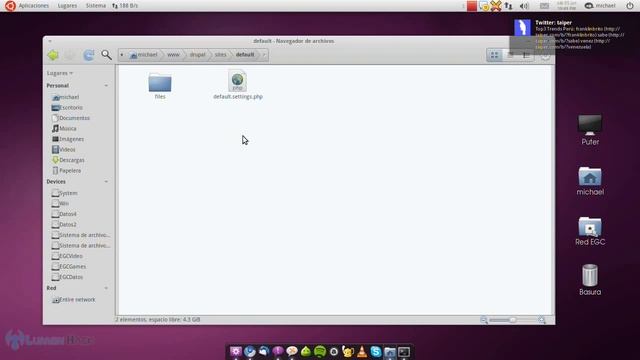This screenshot has width=640, height=360.
Task: Click the zoom slider handle in status bar
Action: [x=513, y=320]
